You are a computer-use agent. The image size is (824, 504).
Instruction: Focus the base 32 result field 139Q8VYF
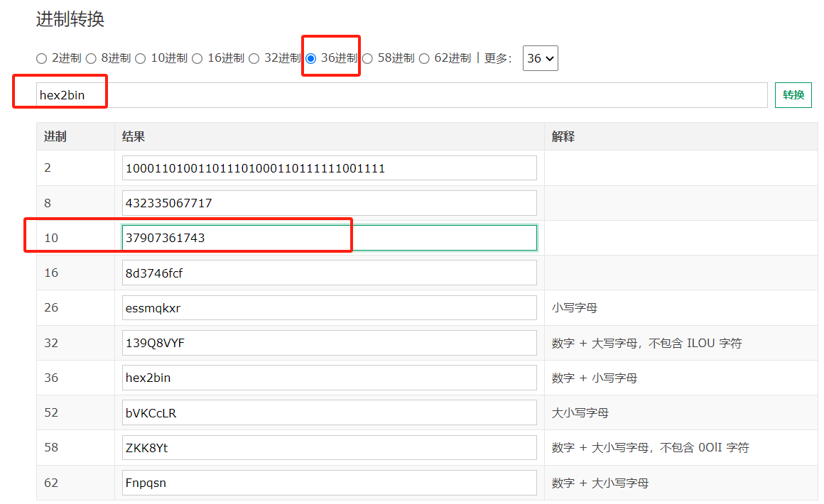click(329, 343)
